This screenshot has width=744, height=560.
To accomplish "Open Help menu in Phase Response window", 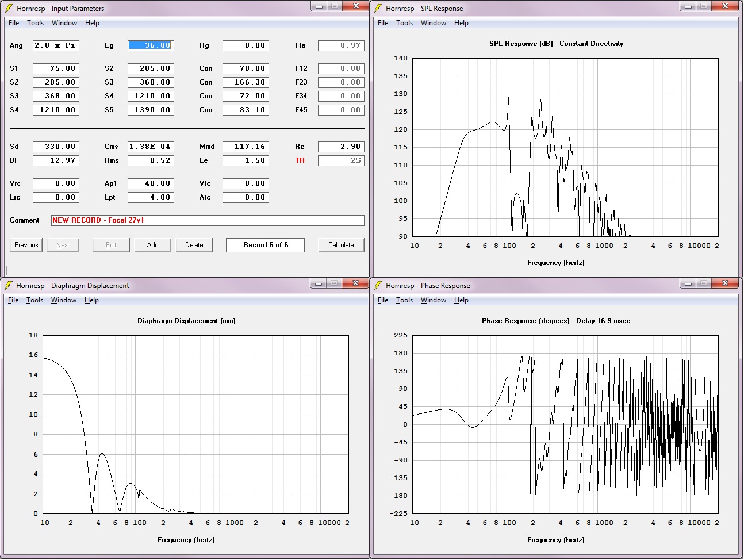I will coord(461,300).
